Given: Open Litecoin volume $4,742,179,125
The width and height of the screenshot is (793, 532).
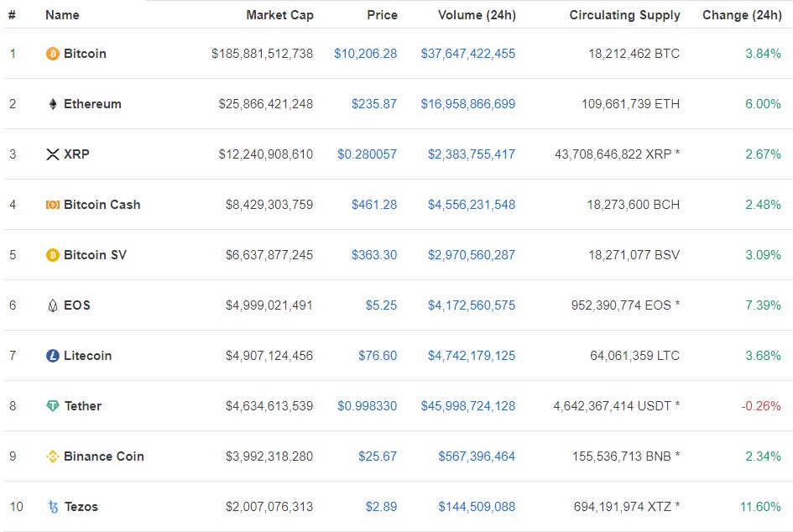Looking at the screenshot, I should [x=472, y=356].
